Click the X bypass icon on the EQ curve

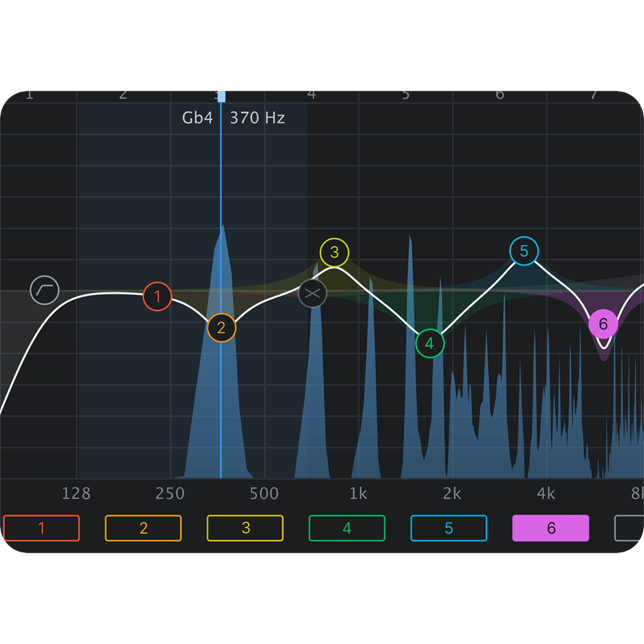click(313, 293)
